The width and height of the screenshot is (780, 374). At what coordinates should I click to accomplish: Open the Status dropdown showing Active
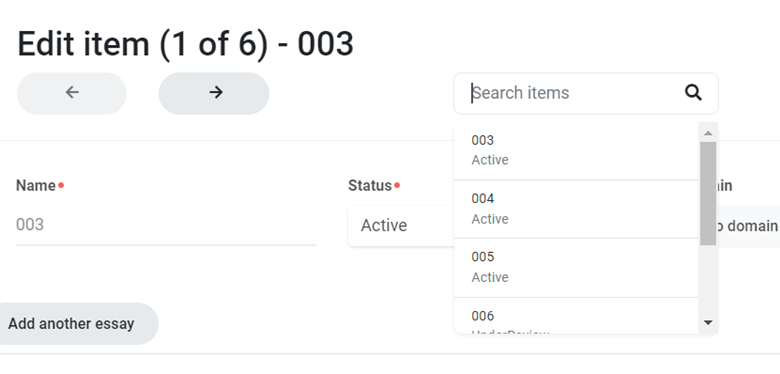pyautogui.click(x=401, y=226)
